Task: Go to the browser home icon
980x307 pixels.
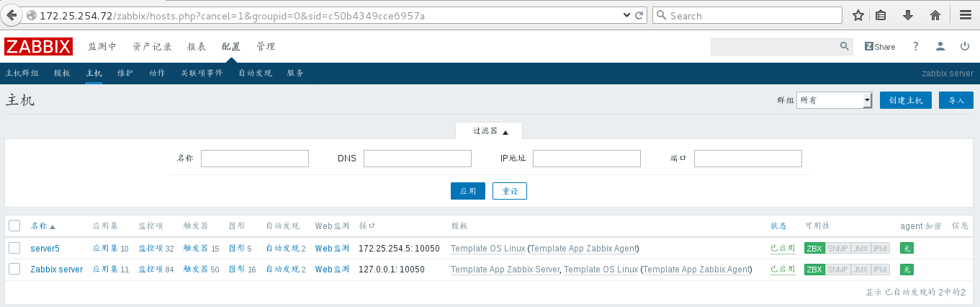Action: pyautogui.click(x=935, y=15)
